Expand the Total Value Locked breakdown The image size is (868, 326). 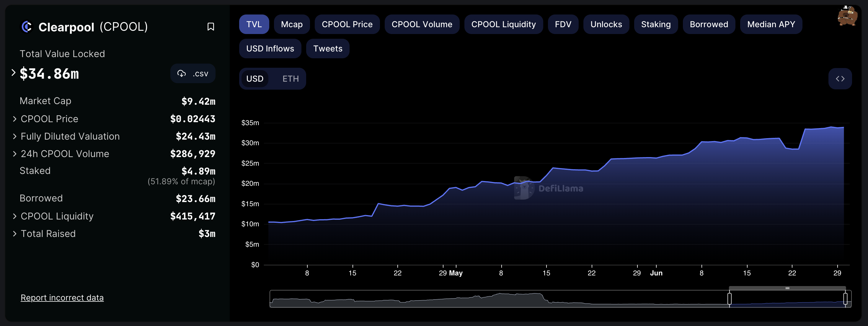pos(14,72)
